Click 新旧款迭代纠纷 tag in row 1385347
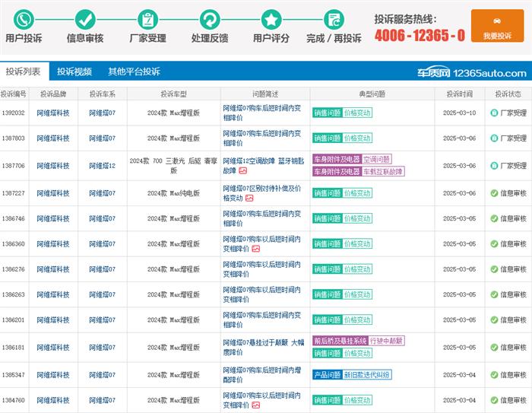This screenshot has height=413, width=532. (367, 375)
